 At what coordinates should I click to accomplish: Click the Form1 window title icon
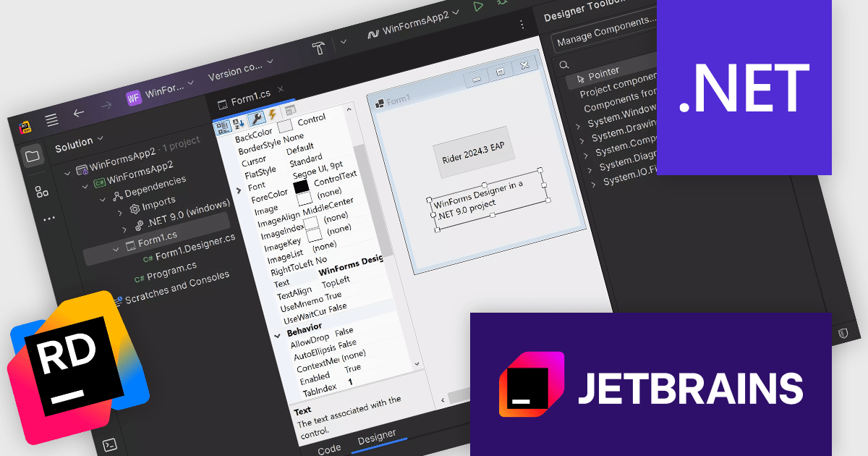(x=378, y=103)
